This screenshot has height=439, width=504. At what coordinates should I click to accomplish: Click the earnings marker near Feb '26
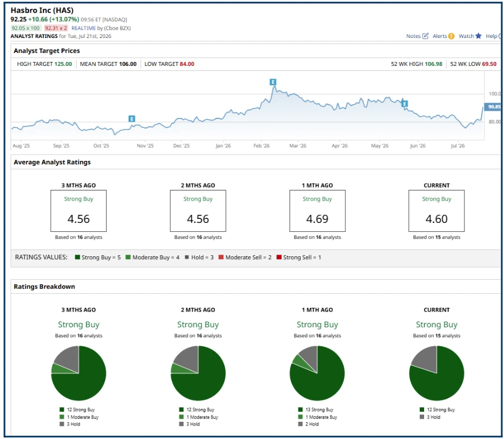point(273,82)
